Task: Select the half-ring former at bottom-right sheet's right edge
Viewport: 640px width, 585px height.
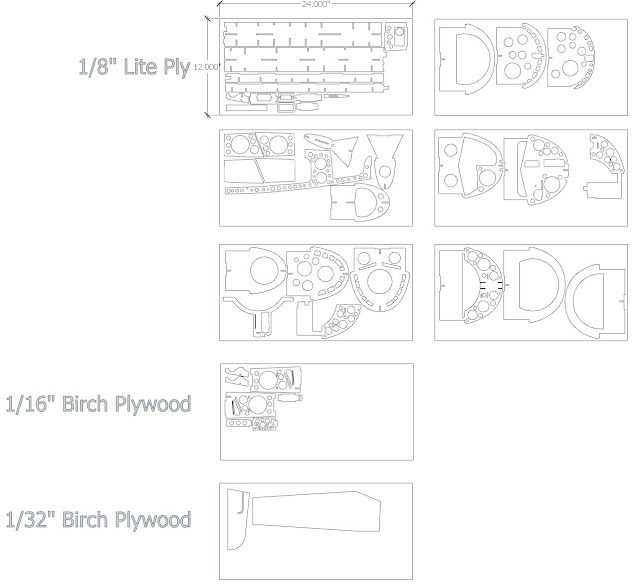Action: coord(595,302)
